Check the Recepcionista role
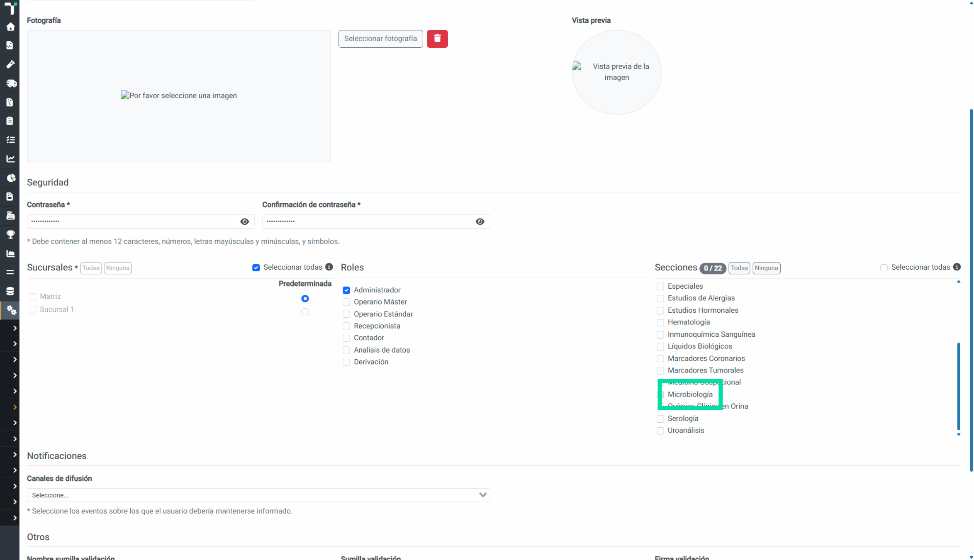The image size is (974, 560). coord(346,326)
